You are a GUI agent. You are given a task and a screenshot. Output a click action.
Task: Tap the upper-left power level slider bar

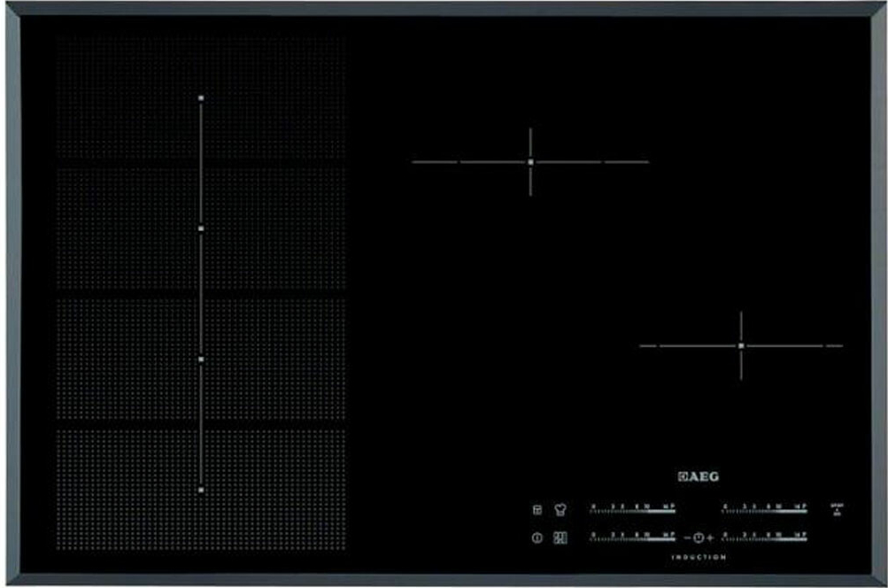pyautogui.click(x=633, y=508)
